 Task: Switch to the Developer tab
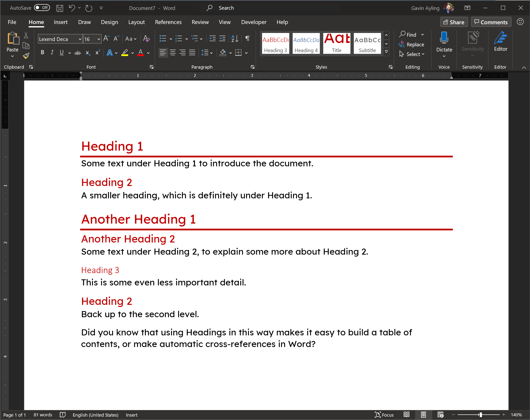click(x=254, y=22)
